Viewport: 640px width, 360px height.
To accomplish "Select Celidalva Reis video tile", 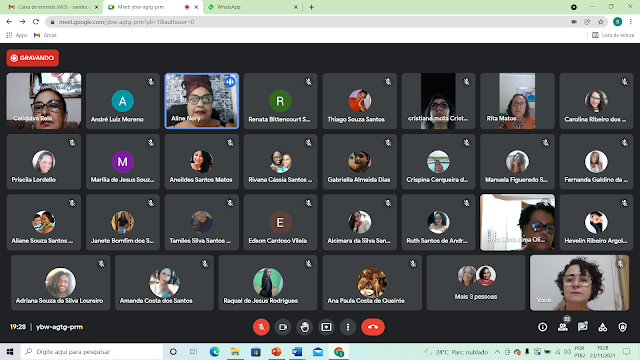I will click(x=44, y=101).
